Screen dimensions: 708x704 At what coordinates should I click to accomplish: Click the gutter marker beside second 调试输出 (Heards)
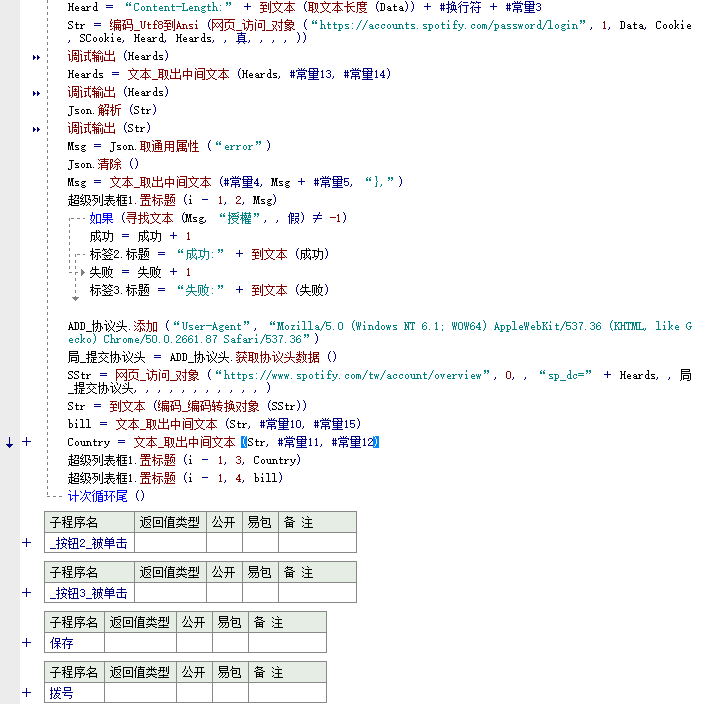point(37,93)
